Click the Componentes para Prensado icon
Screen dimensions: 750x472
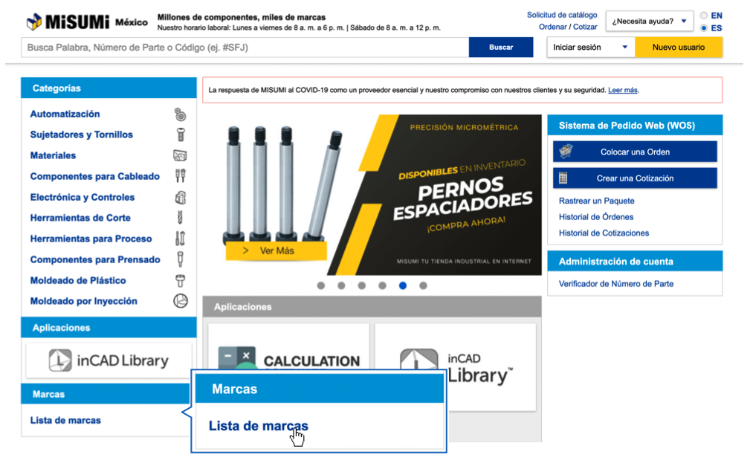(x=180, y=259)
